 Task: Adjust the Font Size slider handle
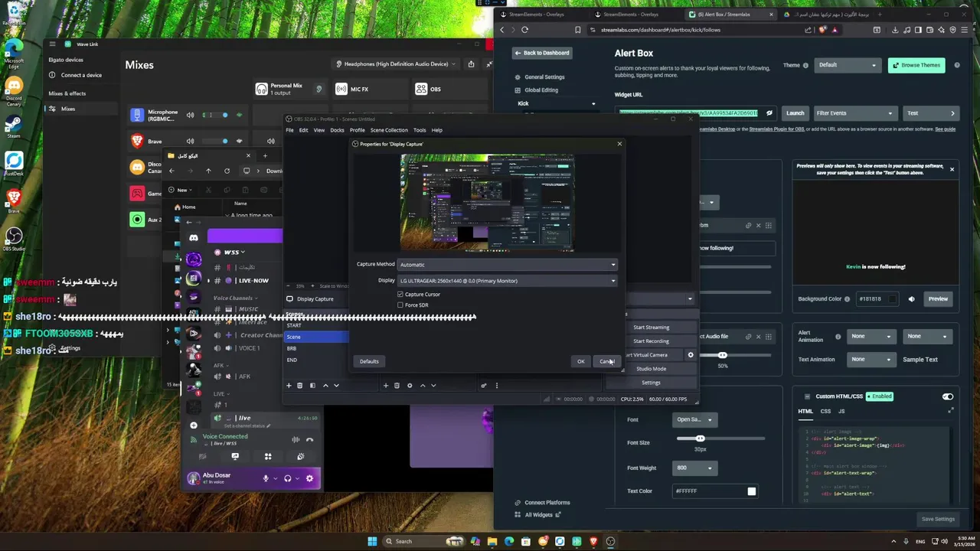pyautogui.click(x=700, y=439)
